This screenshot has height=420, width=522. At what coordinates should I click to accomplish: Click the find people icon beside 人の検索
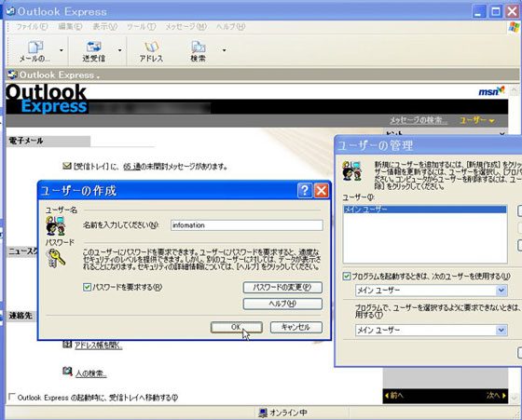pos(67,372)
